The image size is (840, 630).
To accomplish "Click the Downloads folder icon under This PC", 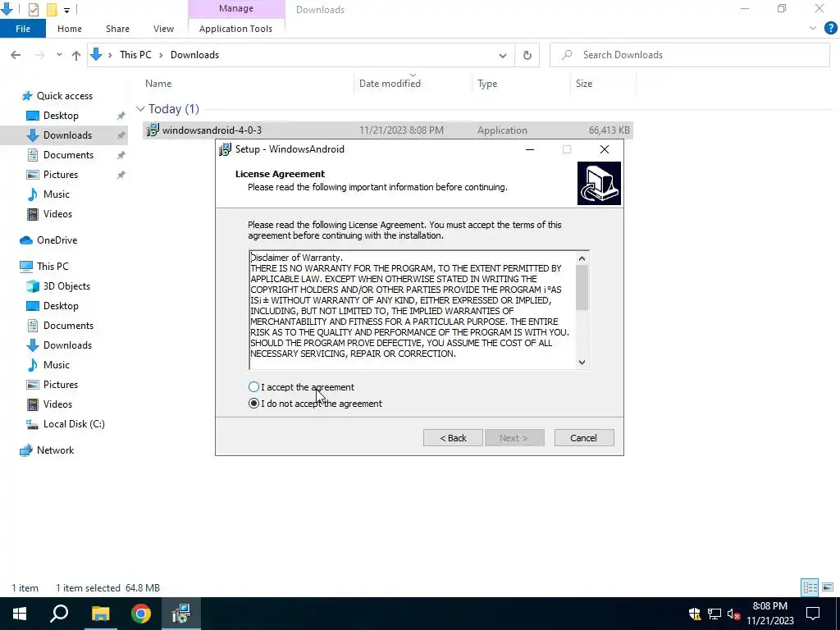I will coord(33,345).
